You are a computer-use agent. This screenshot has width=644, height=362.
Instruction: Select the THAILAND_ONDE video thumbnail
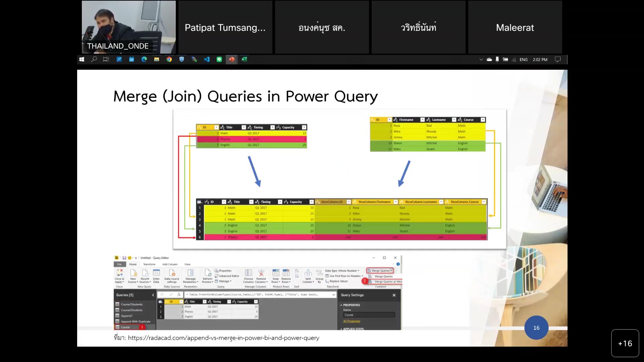pos(129,27)
